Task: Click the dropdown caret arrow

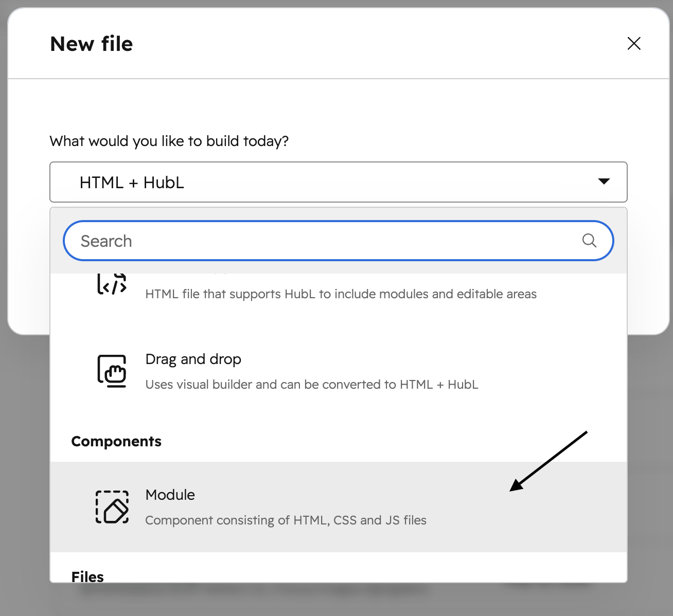Action: (x=604, y=182)
